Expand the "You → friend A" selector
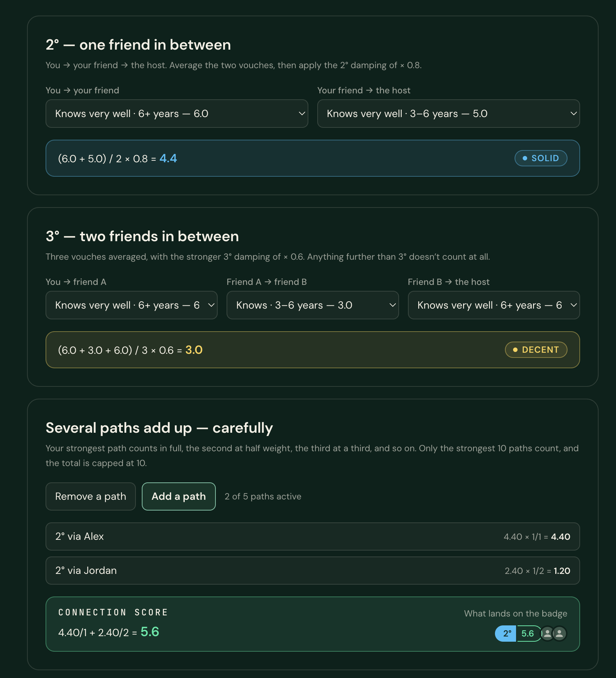616x678 pixels. click(131, 305)
